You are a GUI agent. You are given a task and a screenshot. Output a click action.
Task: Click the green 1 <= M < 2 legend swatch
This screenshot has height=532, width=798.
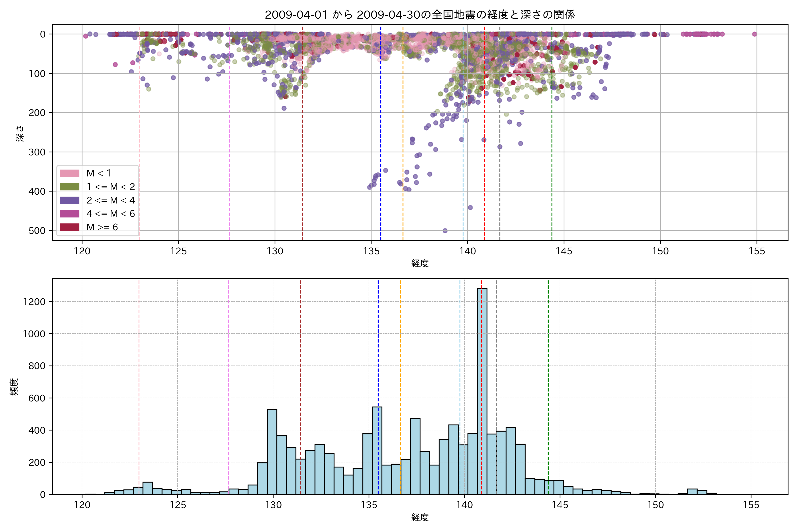(70, 187)
